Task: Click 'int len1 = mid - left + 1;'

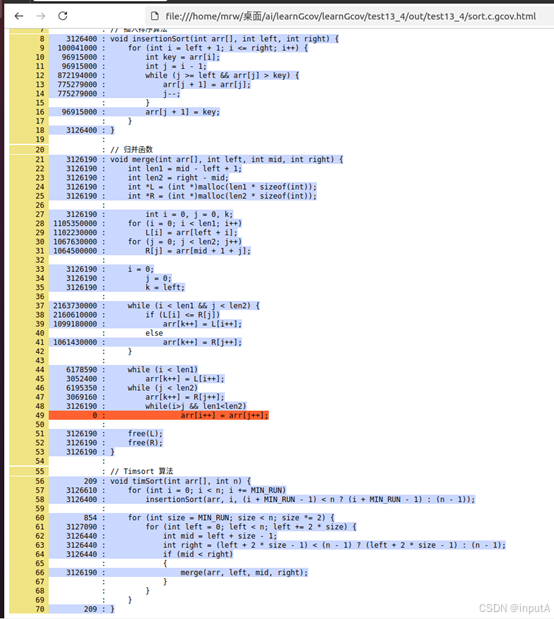Action: coord(185,169)
